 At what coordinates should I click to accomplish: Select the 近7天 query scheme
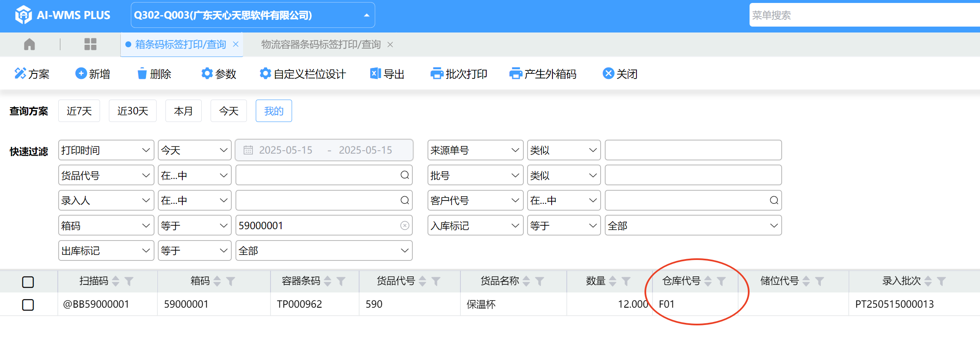pyautogui.click(x=79, y=111)
